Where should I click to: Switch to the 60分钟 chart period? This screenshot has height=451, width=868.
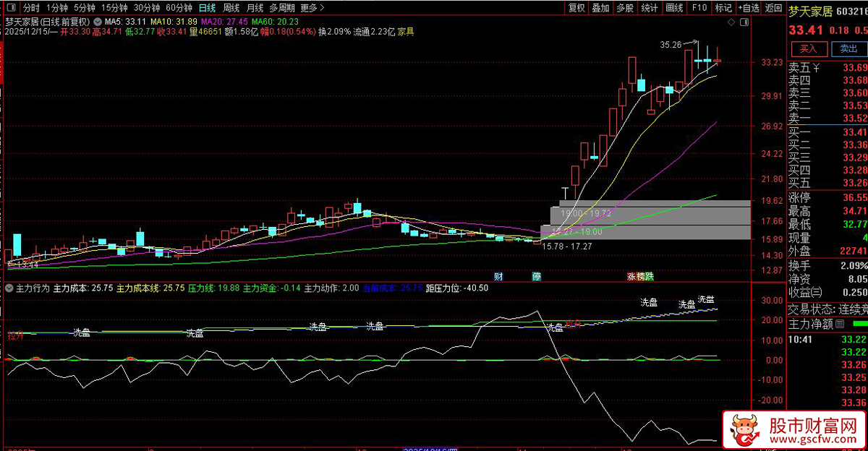click(x=179, y=8)
